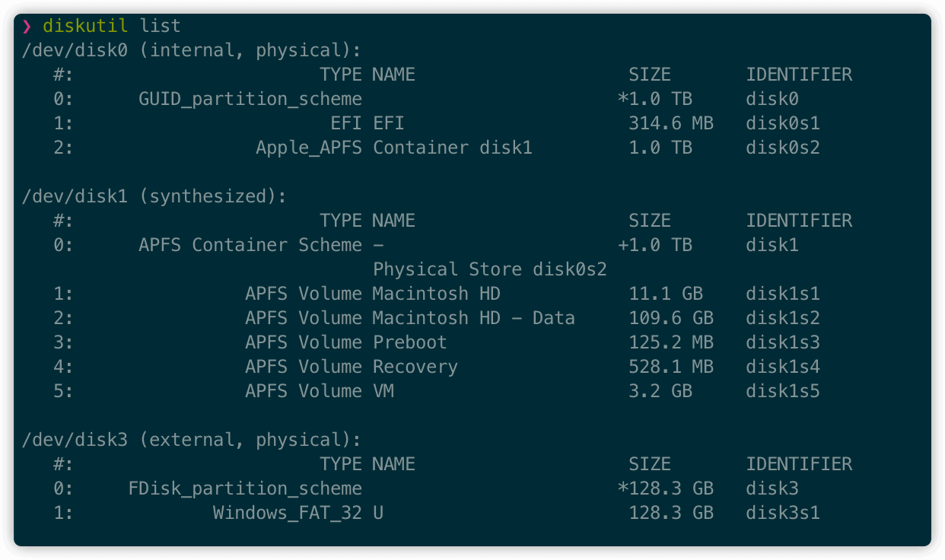This screenshot has height=560, width=945.
Task: Click the 528.1 MB size value
Action: 670,367
